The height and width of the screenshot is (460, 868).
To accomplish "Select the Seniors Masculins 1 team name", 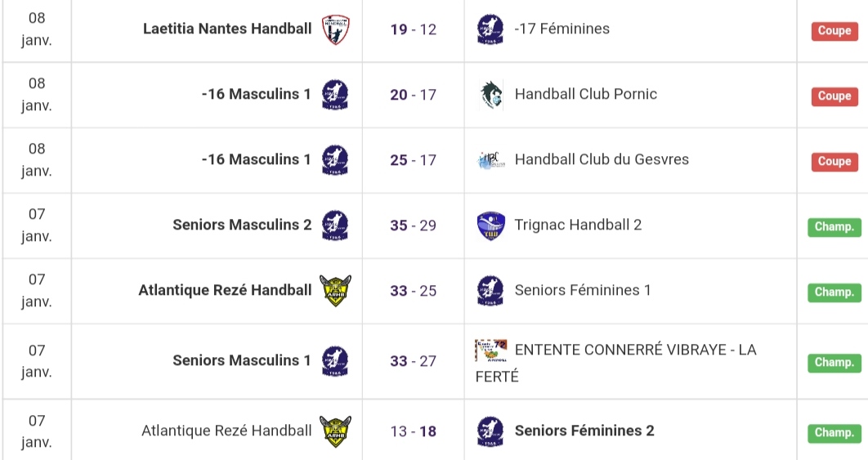I will [x=242, y=361].
